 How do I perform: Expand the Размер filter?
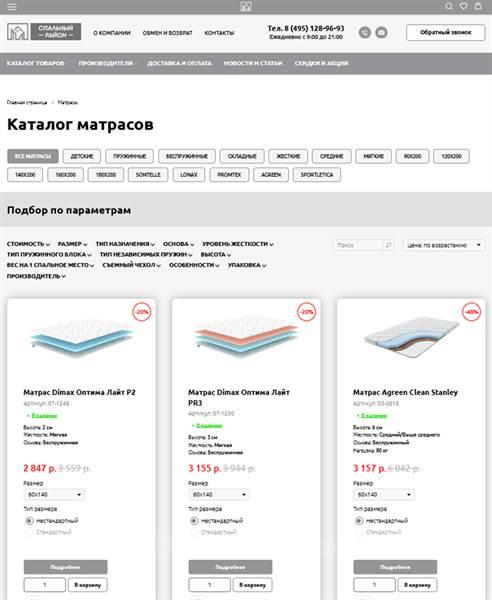point(73,244)
